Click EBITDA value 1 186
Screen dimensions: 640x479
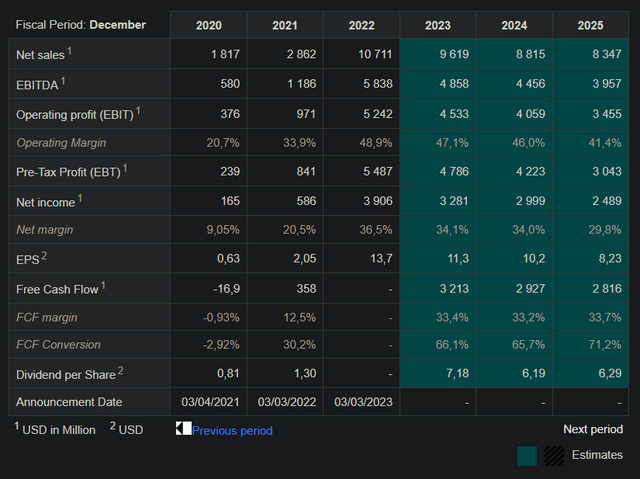click(301, 84)
